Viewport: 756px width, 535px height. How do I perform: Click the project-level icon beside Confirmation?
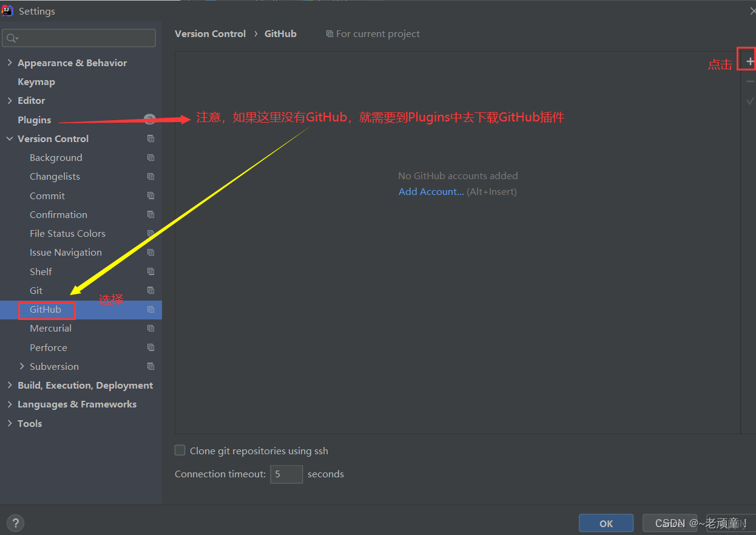click(150, 214)
